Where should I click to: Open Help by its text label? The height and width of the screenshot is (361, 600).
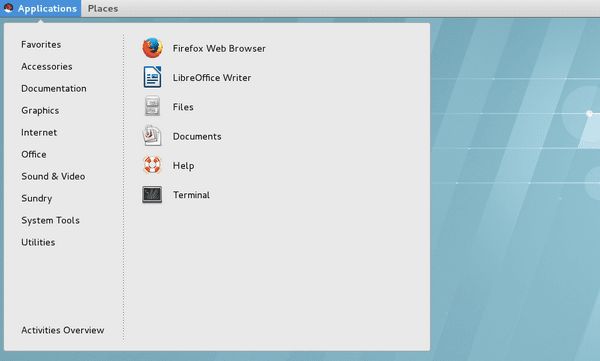click(183, 166)
